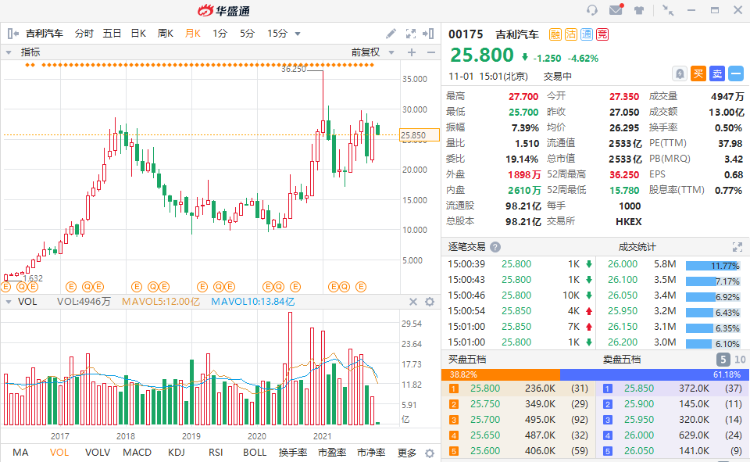750x462 pixels.
Task: Click the orange 沽 short-sell tag
Action: pos(571,34)
